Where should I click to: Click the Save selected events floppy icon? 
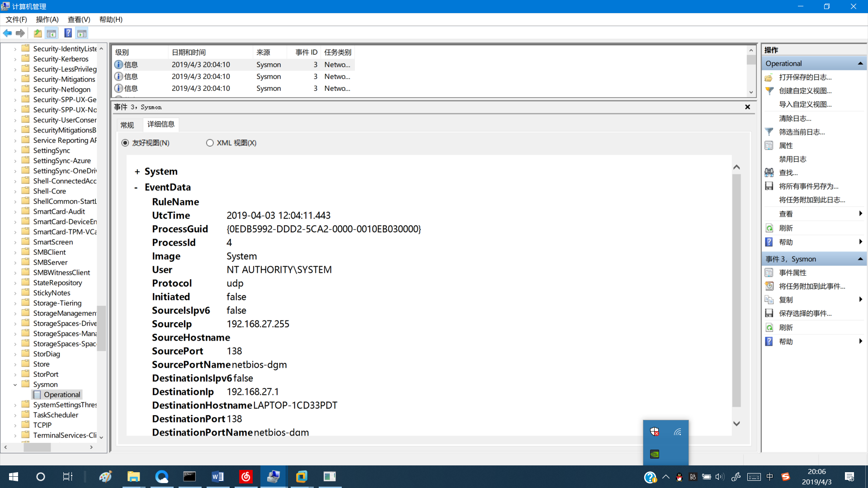click(769, 313)
